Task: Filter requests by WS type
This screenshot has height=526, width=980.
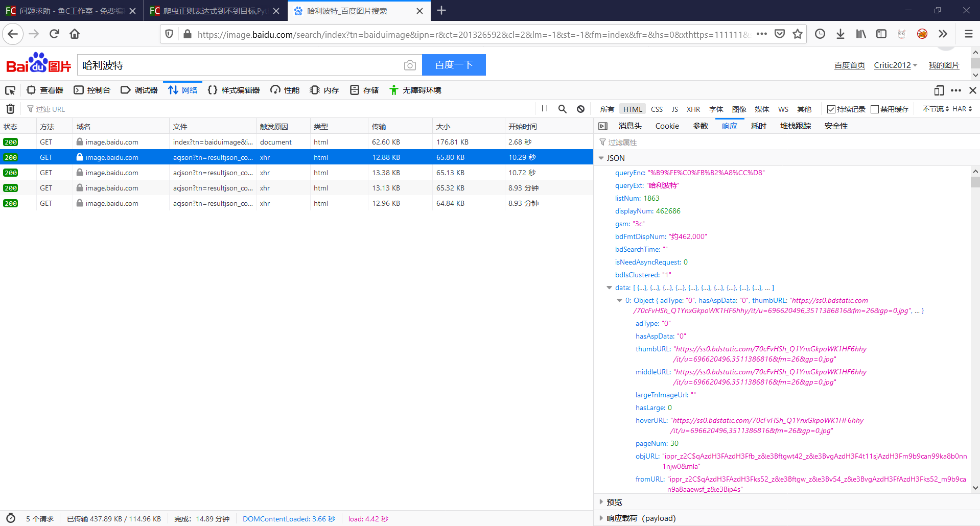Action: [783, 109]
